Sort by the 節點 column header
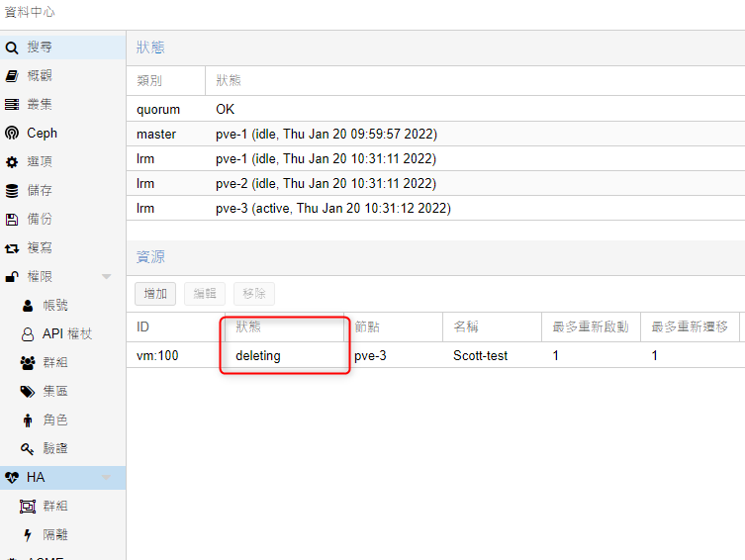The width and height of the screenshot is (745, 560). [394, 327]
